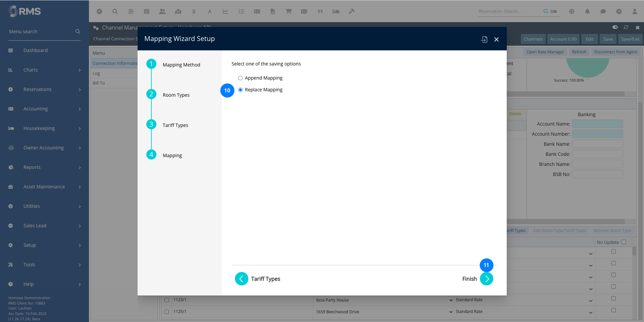Screen dimensions: 644x322
Task: Click the magnifier search toolbar icon
Action: (x=115, y=11)
